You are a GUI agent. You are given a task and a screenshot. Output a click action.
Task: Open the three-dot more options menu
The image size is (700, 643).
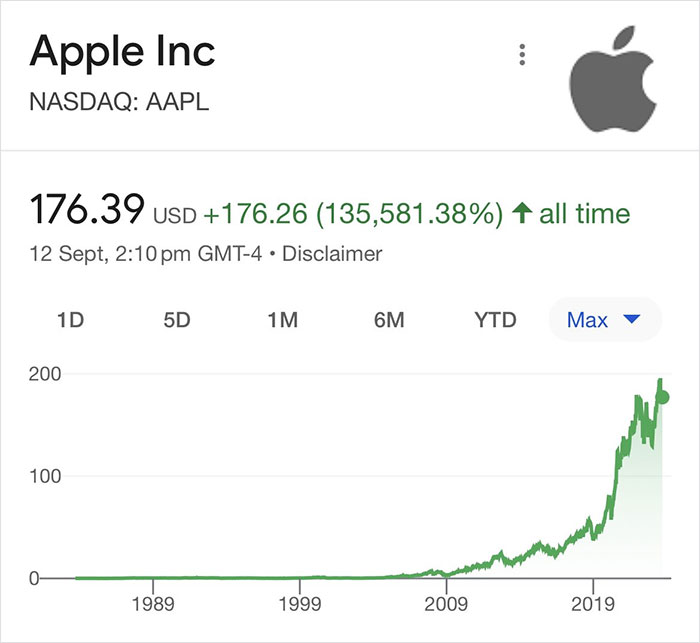pos(521,56)
